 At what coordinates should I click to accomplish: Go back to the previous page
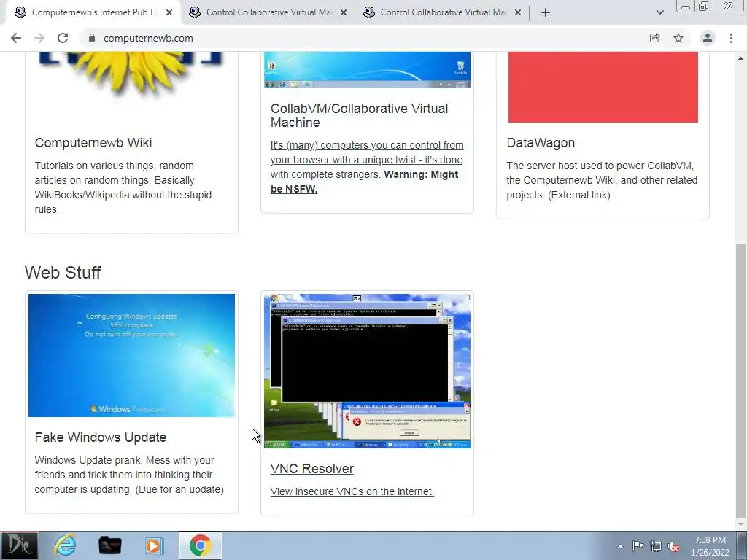(16, 38)
